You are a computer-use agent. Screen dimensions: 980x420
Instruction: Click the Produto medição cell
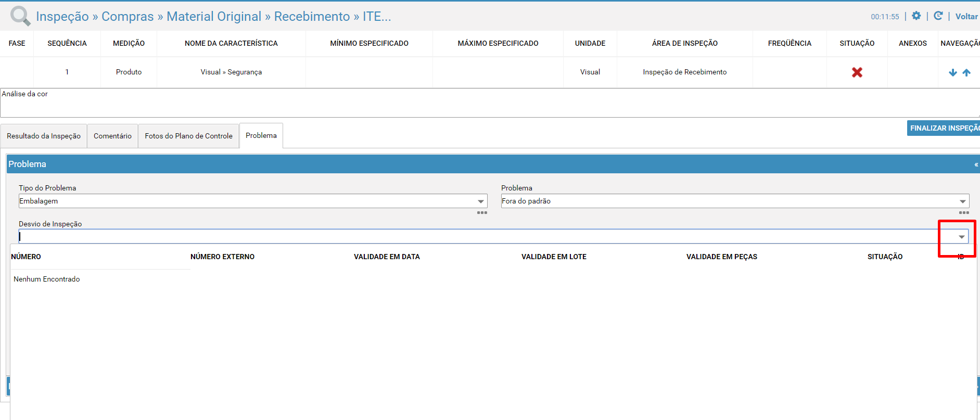[129, 72]
